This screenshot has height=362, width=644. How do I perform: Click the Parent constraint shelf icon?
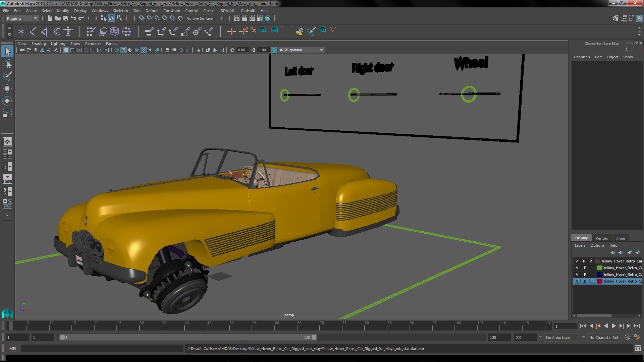tap(150, 32)
